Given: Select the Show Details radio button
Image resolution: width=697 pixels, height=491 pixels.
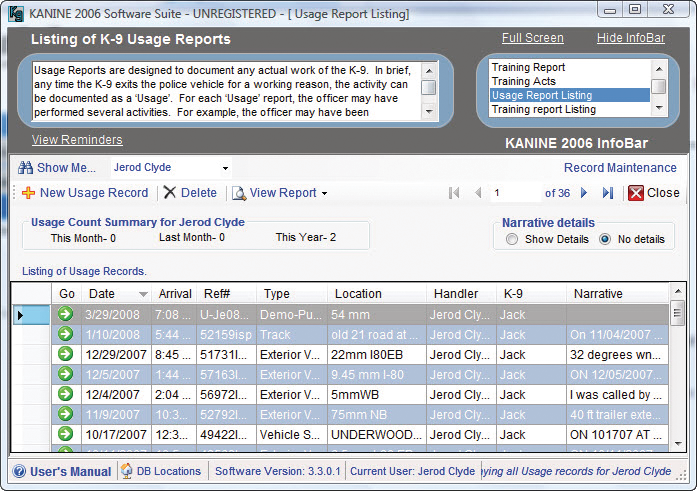Looking at the screenshot, I should [x=512, y=239].
